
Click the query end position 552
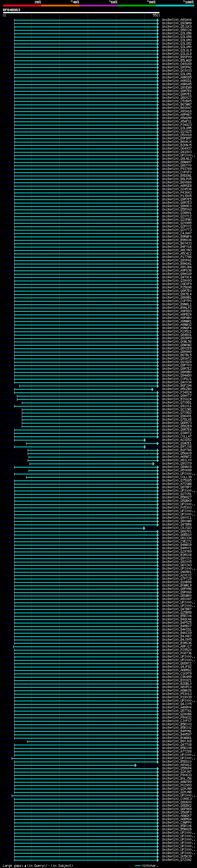[155, 15]
